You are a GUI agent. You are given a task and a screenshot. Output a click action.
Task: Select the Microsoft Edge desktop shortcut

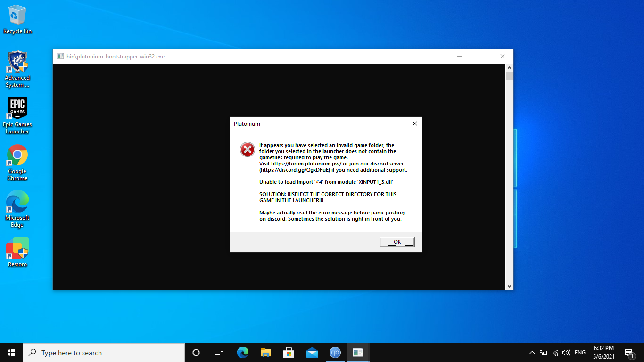click(x=17, y=209)
